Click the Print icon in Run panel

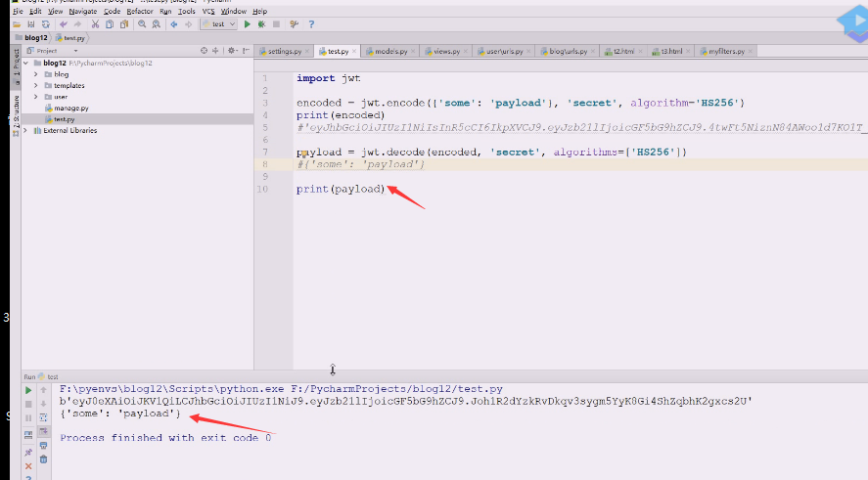click(x=43, y=445)
